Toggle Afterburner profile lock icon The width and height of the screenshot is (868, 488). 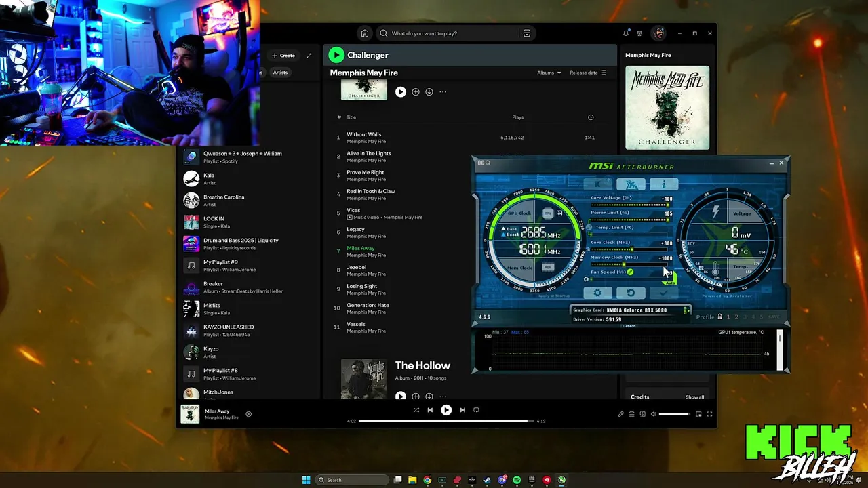[719, 317]
